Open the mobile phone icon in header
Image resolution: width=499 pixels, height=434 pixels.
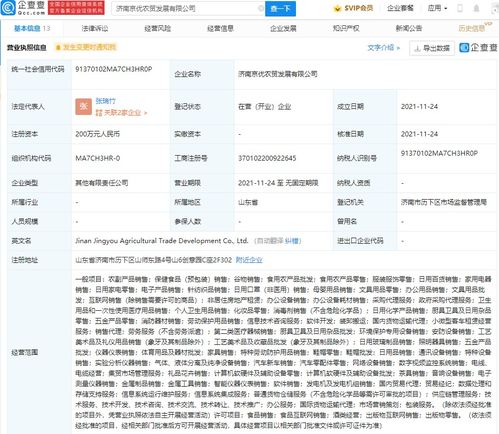pos(460,8)
